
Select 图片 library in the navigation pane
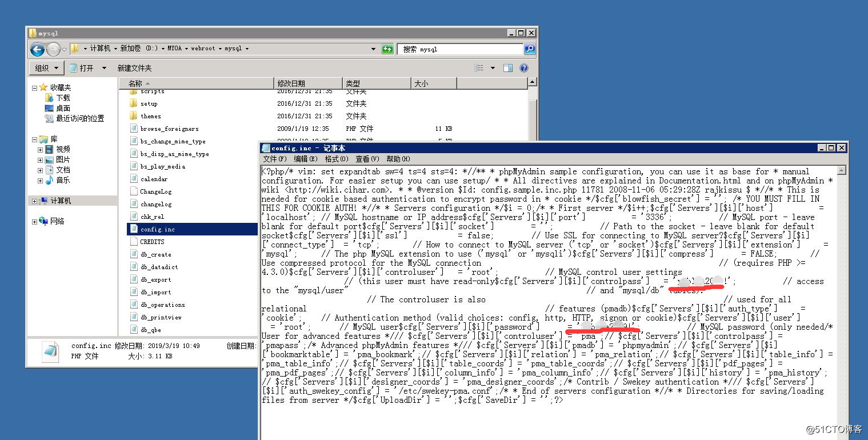(58, 159)
